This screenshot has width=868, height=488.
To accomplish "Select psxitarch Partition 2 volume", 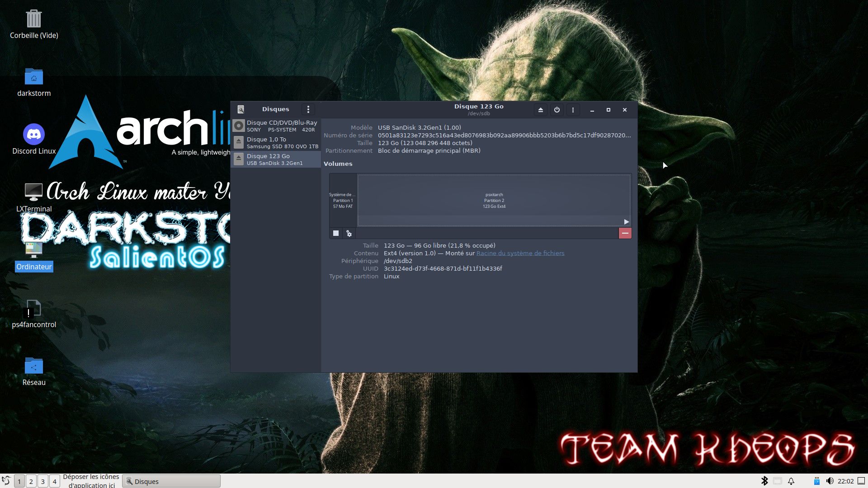I will click(494, 200).
